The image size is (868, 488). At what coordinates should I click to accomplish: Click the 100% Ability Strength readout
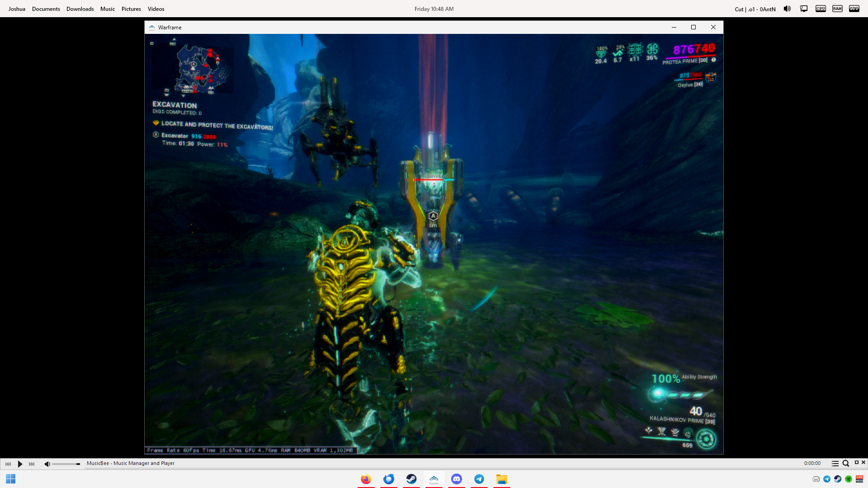pos(684,378)
